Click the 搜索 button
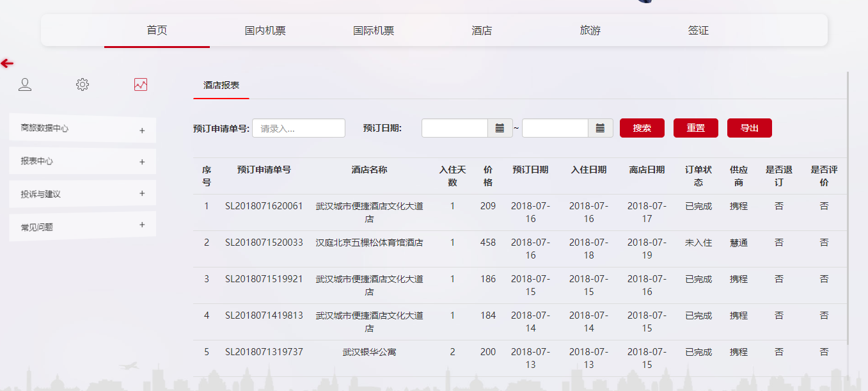 [642, 128]
